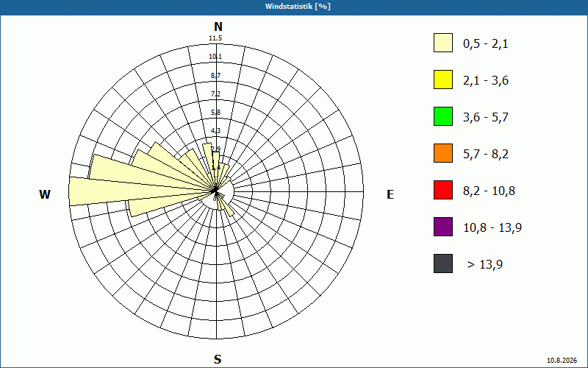Click the date stamp 10.8.2026

click(562, 361)
